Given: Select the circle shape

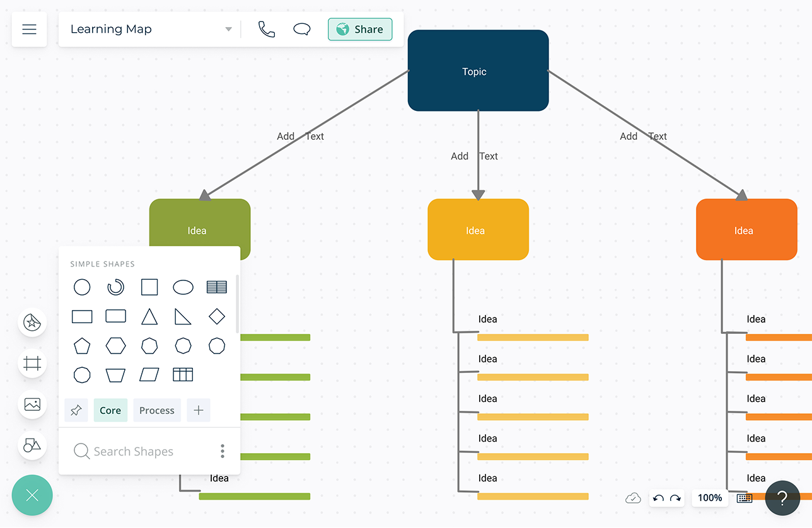Looking at the screenshot, I should click(x=82, y=287).
